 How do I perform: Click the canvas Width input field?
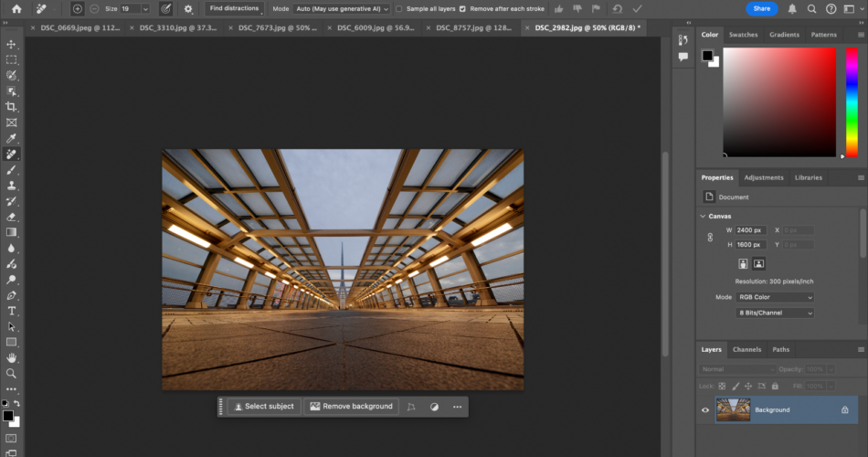[751, 230]
